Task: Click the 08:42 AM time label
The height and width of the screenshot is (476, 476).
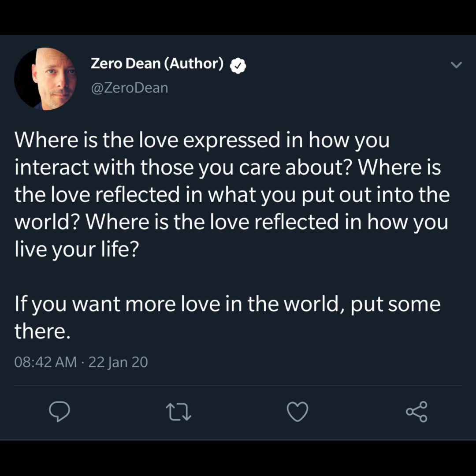Action: pos(45,362)
